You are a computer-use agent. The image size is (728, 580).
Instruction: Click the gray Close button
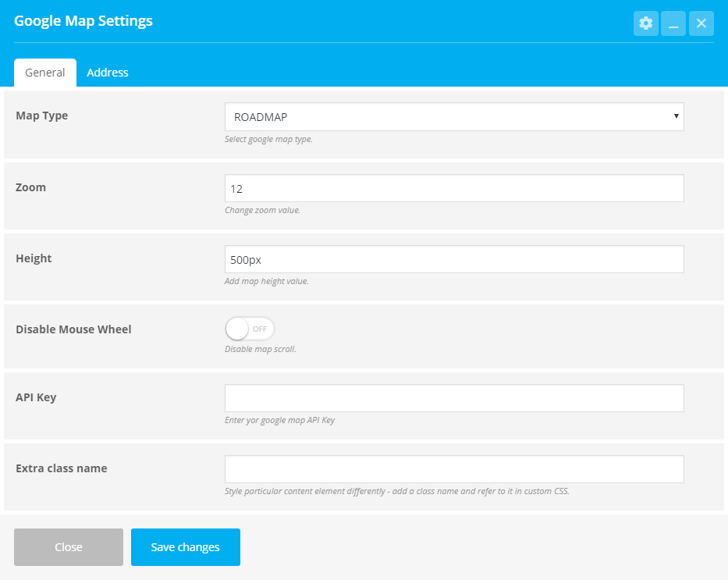pyautogui.click(x=69, y=547)
